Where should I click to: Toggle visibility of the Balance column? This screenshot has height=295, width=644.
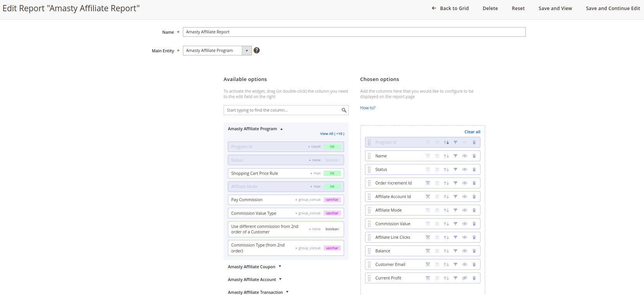(x=465, y=251)
